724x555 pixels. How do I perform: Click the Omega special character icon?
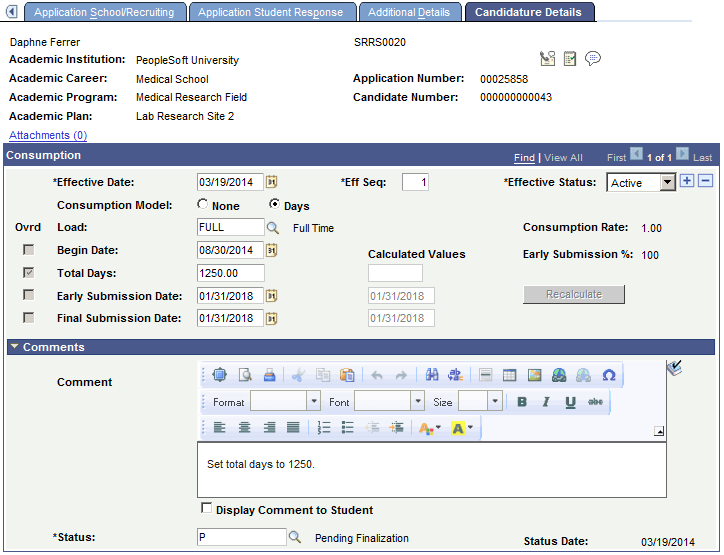coord(609,375)
